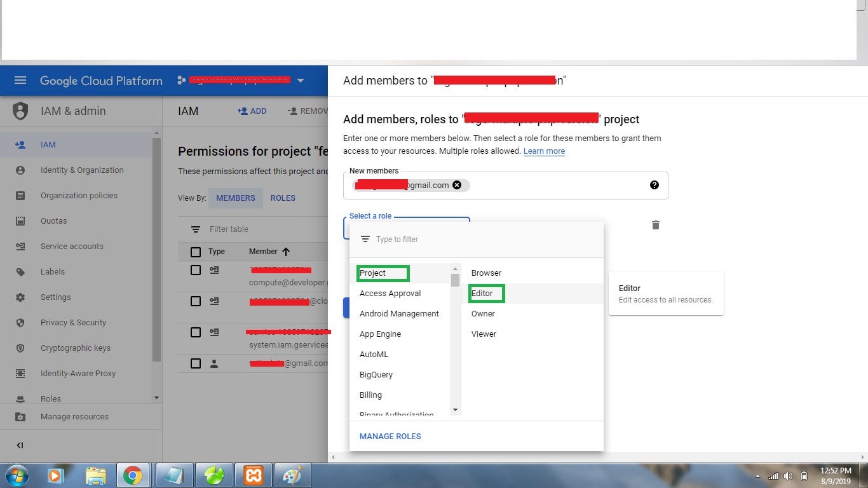868x488 pixels.
Task: Collapse the Roles sidebar section chevron
Action: coord(156,398)
